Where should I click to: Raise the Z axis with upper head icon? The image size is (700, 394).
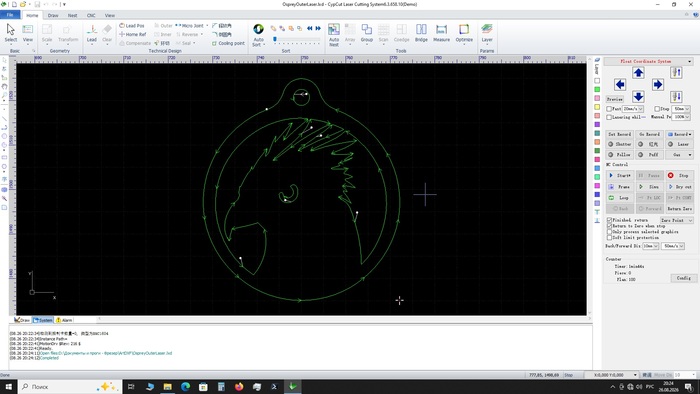(676, 73)
